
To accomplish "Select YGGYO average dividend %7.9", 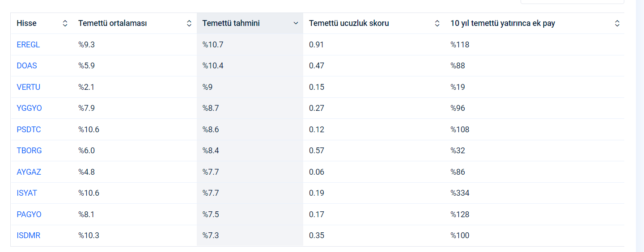I will [87, 108].
